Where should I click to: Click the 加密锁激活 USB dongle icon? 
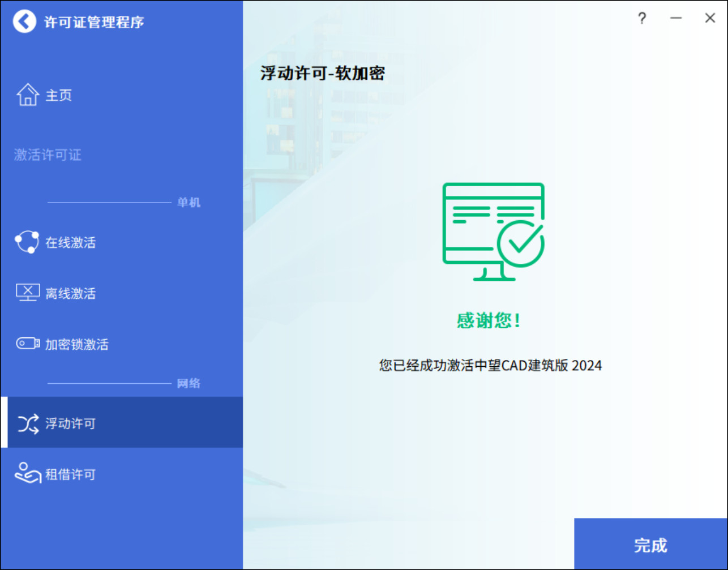coord(27,344)
